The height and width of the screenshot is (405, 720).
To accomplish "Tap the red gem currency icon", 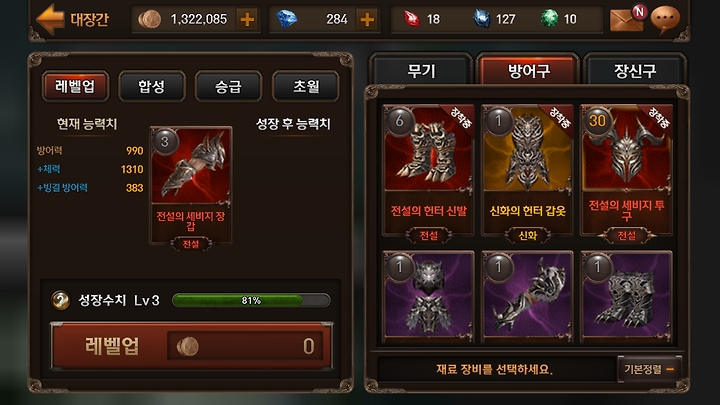I will point(411,19).
